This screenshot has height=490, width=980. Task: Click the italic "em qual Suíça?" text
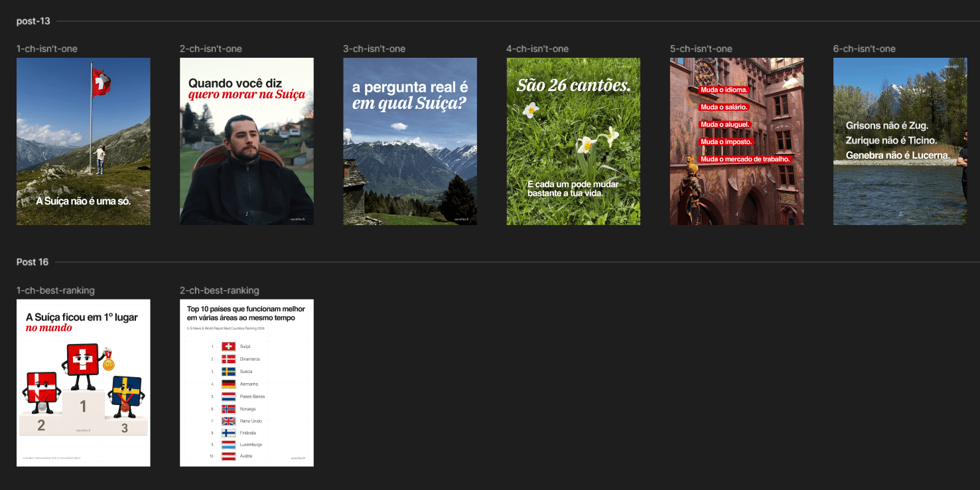409,103
